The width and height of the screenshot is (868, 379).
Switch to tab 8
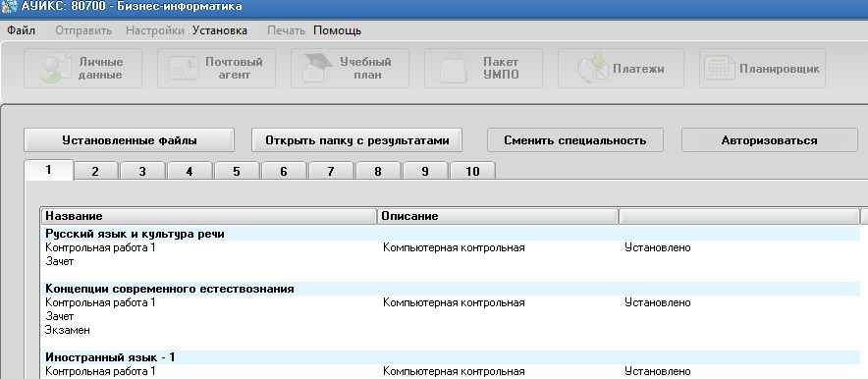click(x=377, y=171)
